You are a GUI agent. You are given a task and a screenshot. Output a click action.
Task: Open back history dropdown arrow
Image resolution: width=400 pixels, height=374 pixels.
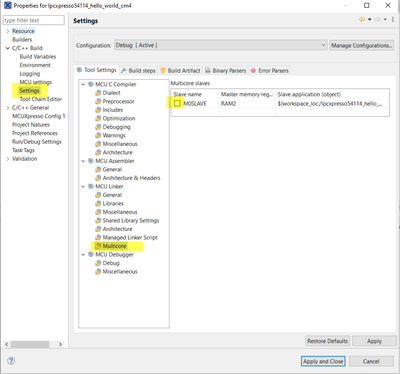click(369, 20)
